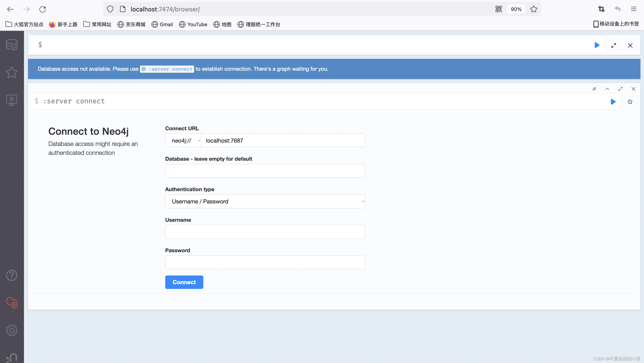The width and height of the screenshot is (644, 363).
Task: Open the Authentication type dropdown
Action: pyautogui.click(x=265, y=201)
